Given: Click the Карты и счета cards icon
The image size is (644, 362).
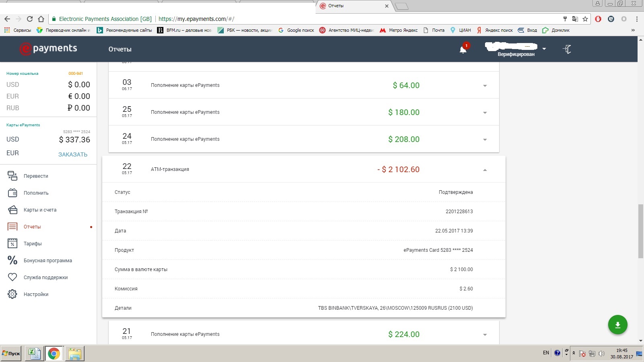Looking at the screenshot, I should click(12, 210).
